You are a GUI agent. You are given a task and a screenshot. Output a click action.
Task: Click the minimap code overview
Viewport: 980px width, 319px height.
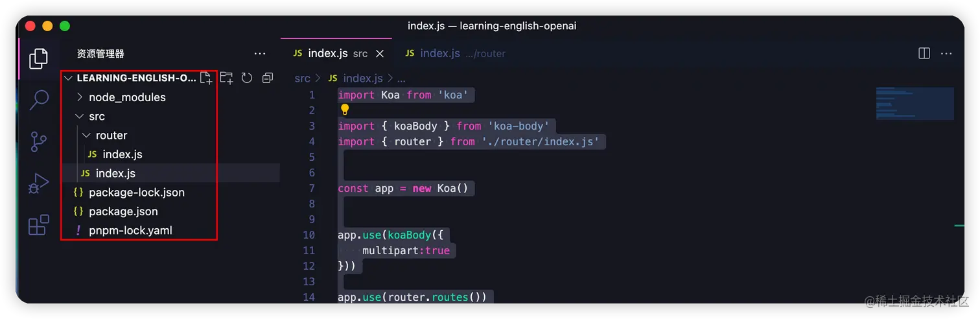pyautogui.click(x=915, y=103)
